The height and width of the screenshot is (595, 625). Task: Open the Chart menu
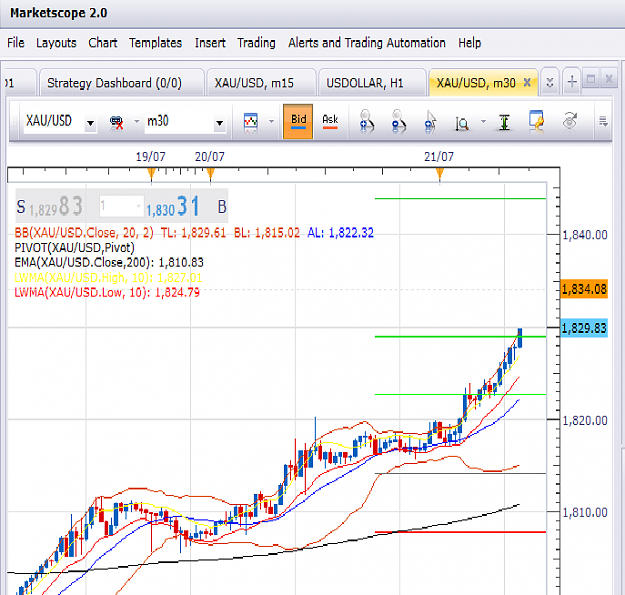click(103, 43)
